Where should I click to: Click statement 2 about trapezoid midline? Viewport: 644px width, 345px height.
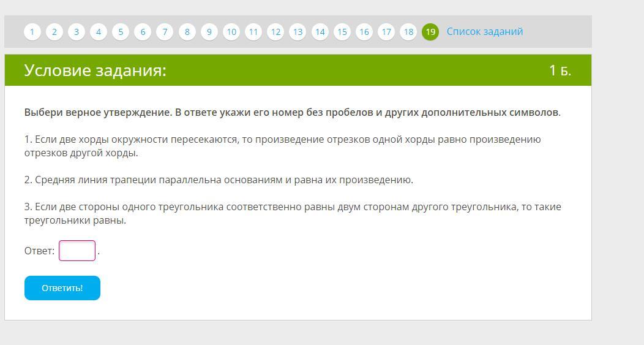coord(219,180)
